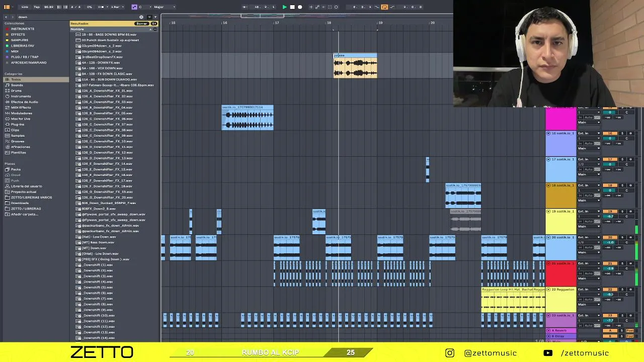Solo track 21 with its S button
The height and width of the screenshot is (362, 644).
(622, 263)
